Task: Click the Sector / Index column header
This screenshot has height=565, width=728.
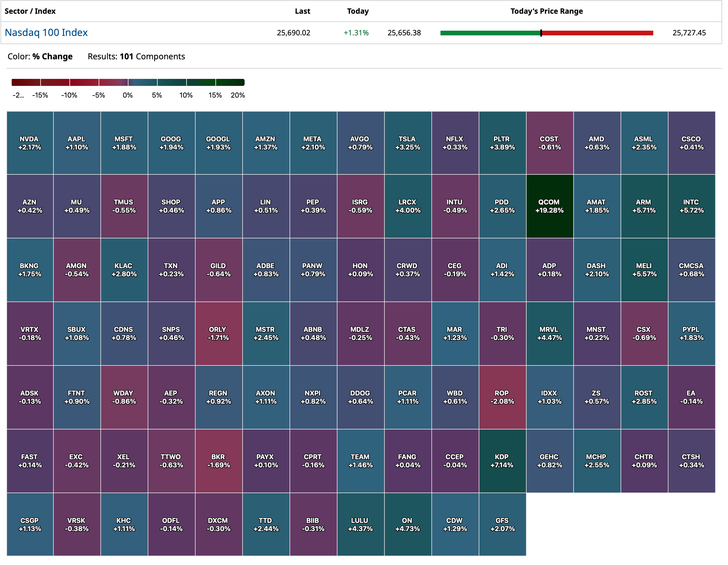Action: 30,11
